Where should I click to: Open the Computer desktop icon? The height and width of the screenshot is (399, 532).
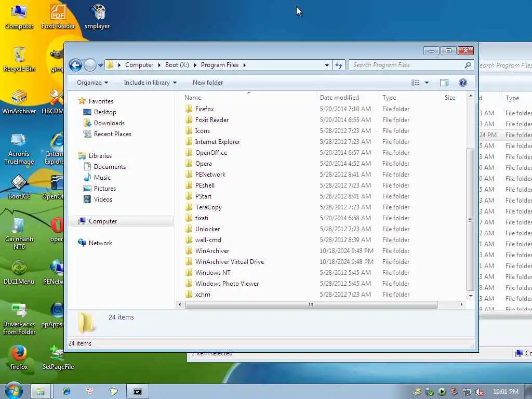pos(19,16)
